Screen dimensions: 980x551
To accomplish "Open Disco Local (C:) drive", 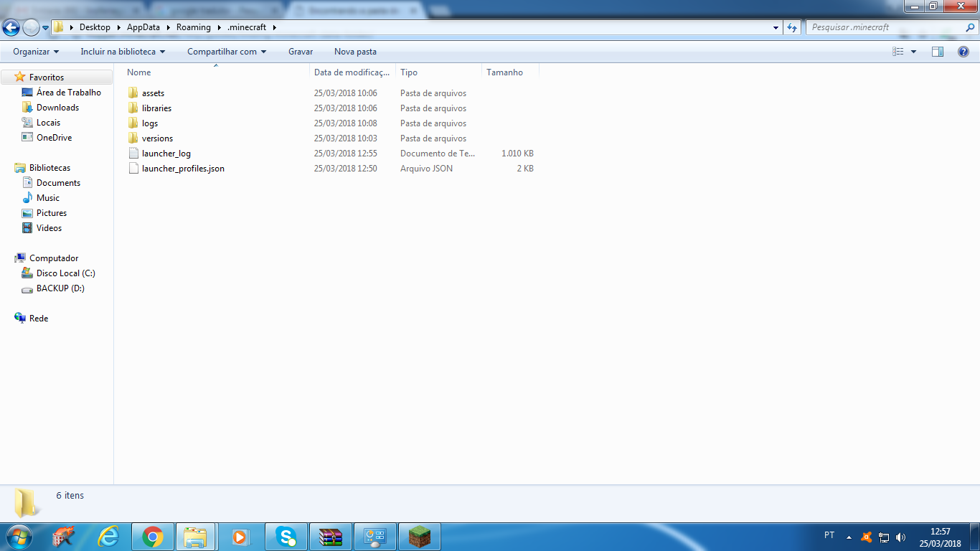I will (66, 273).
